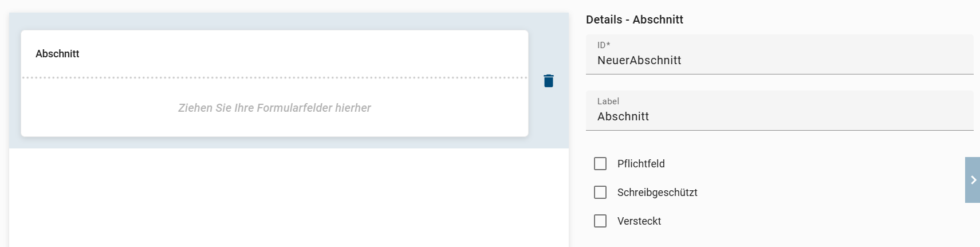Delete the Abschnitt section with trash icon

548,81
